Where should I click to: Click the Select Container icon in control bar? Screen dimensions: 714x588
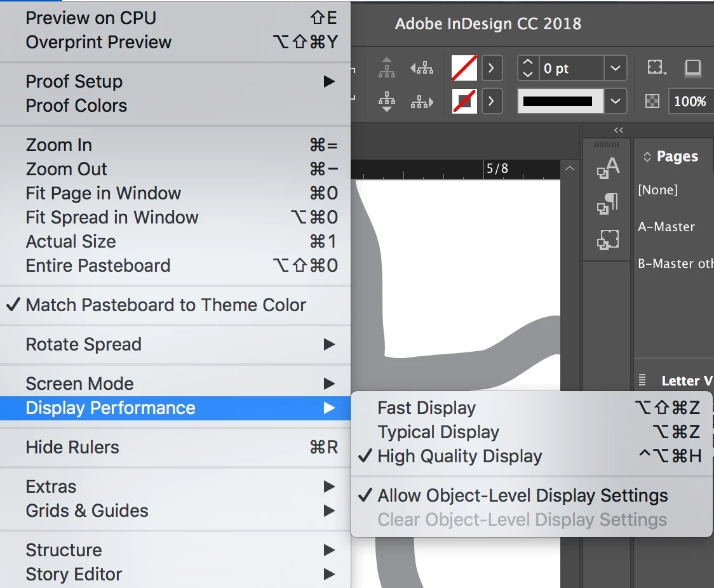coord(387,68)
